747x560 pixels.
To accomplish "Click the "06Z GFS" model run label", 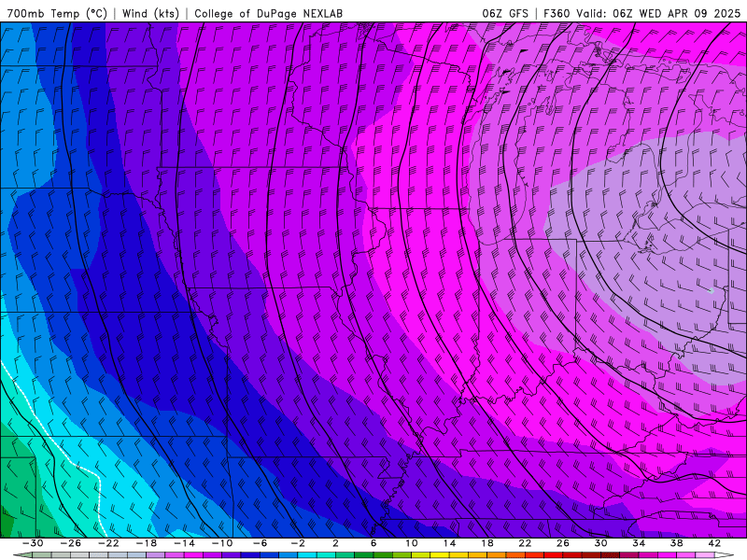I will [x=505, y=14].
